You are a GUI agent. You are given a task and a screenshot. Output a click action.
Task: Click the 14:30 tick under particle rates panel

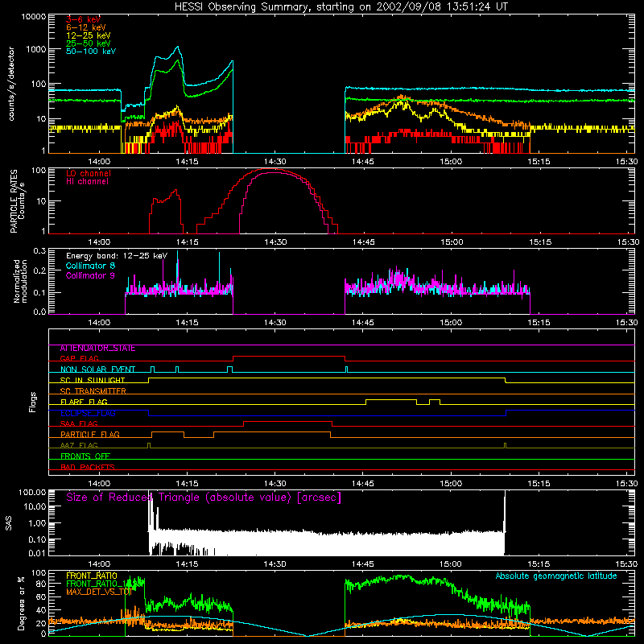click(275, 242)
